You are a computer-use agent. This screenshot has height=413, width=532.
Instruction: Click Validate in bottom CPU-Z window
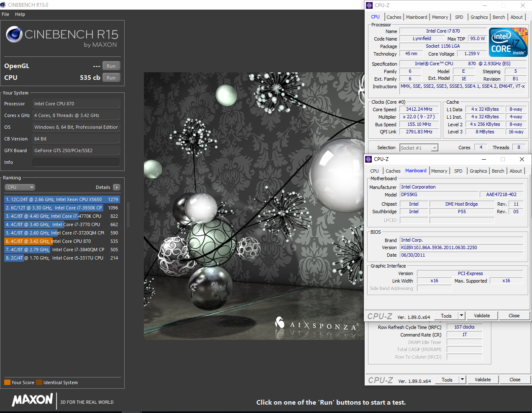pos(483,380)
